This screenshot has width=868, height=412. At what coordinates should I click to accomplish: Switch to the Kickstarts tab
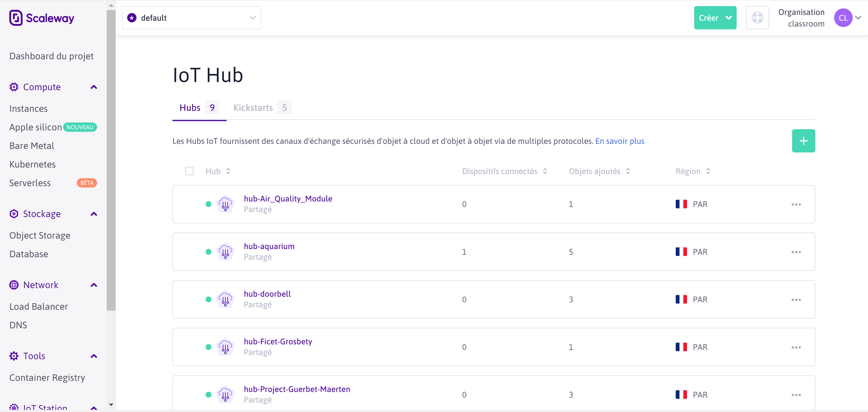click(262, 108)
